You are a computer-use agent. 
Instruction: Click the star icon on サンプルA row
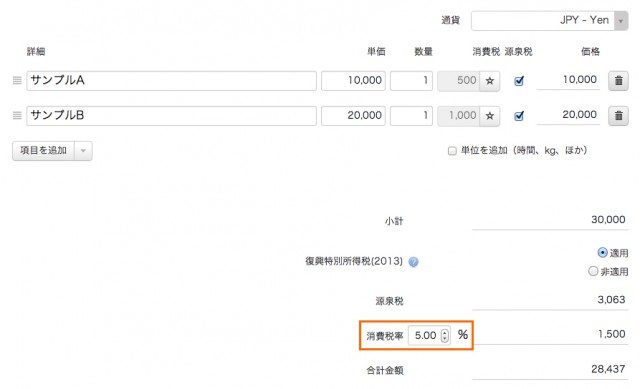pos(490,81)
